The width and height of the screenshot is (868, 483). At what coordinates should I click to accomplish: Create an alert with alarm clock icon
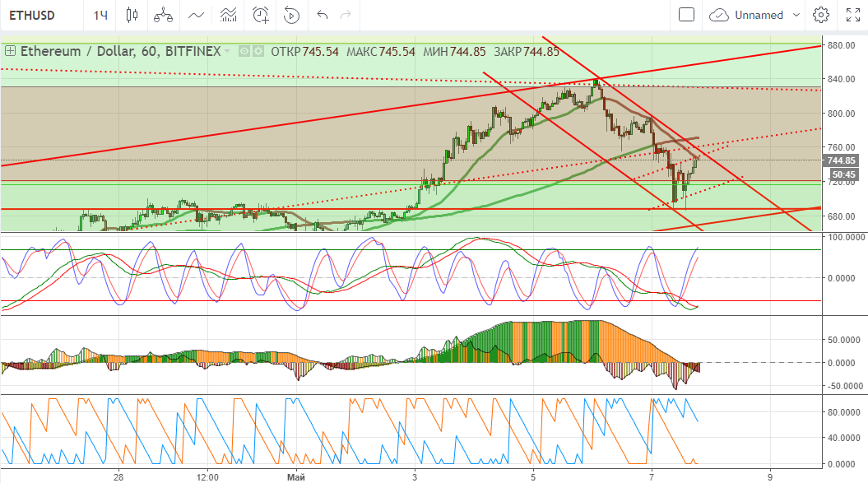(261, 15)
